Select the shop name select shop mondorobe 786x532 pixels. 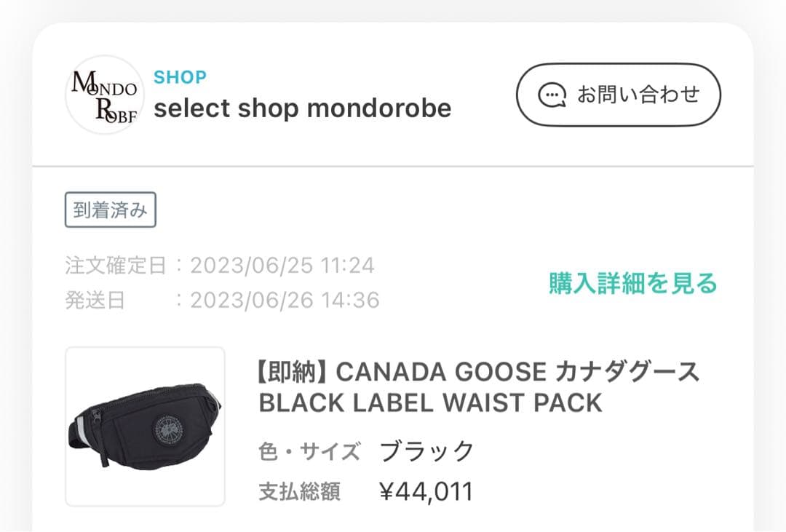304,109
